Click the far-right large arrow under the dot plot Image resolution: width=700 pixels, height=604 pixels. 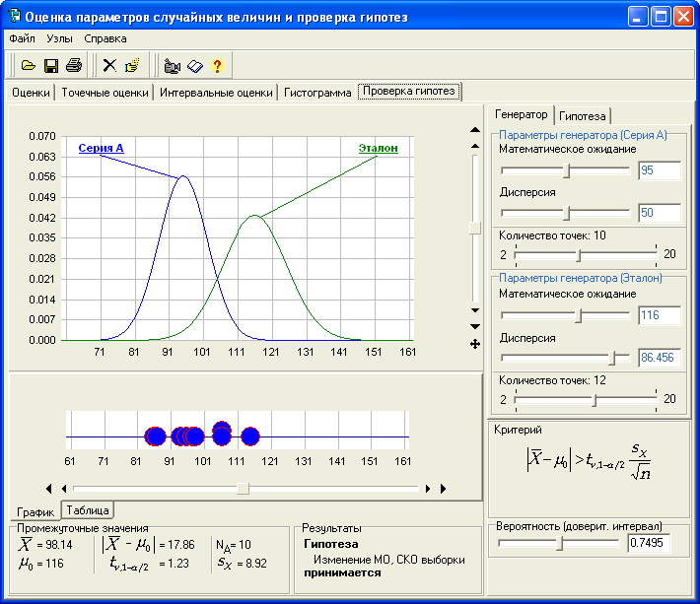tap(443, 489)
